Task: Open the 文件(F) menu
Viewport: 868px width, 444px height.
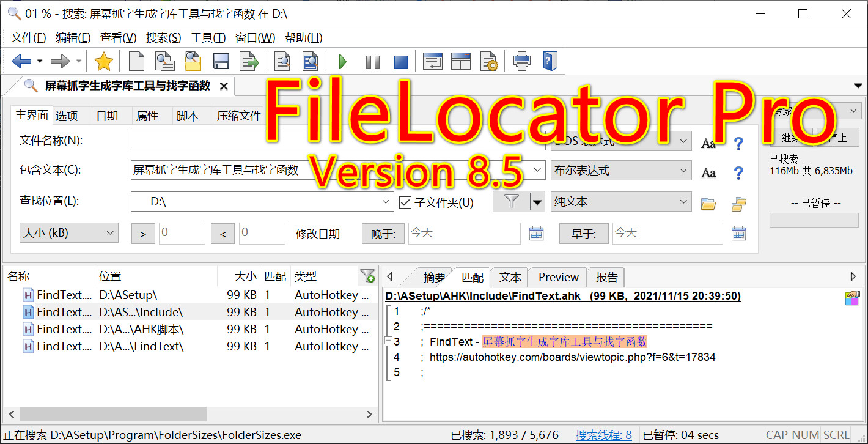Action: (29, 38)
